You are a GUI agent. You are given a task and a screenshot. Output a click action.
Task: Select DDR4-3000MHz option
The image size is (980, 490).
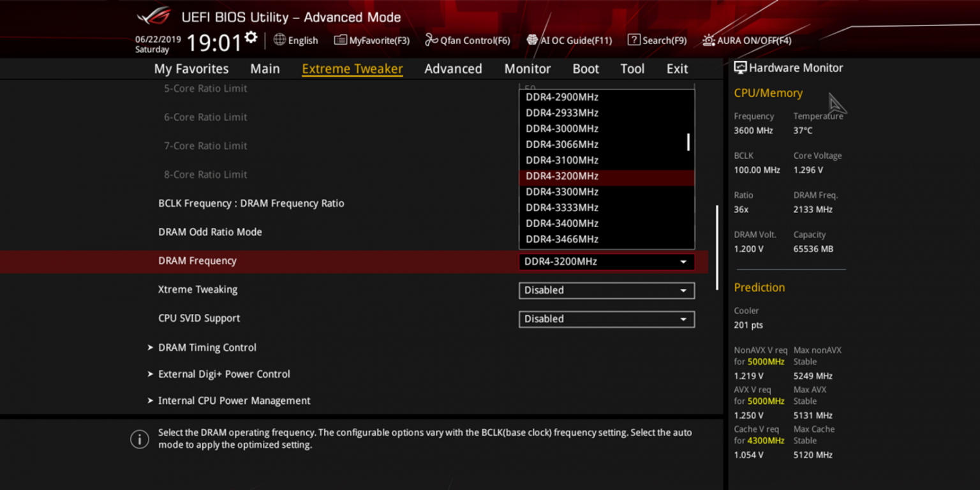tap(606, 129)
